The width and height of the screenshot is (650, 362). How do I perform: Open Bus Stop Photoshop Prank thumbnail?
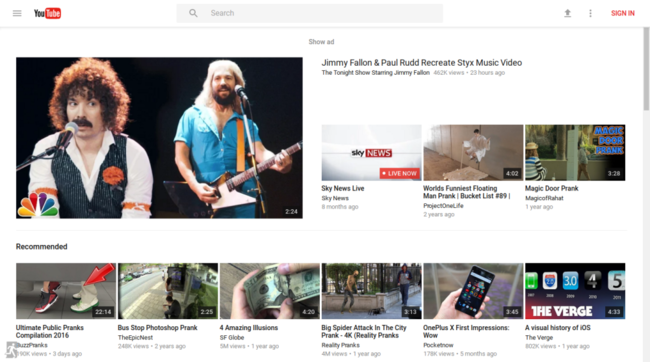pos(168,291)
